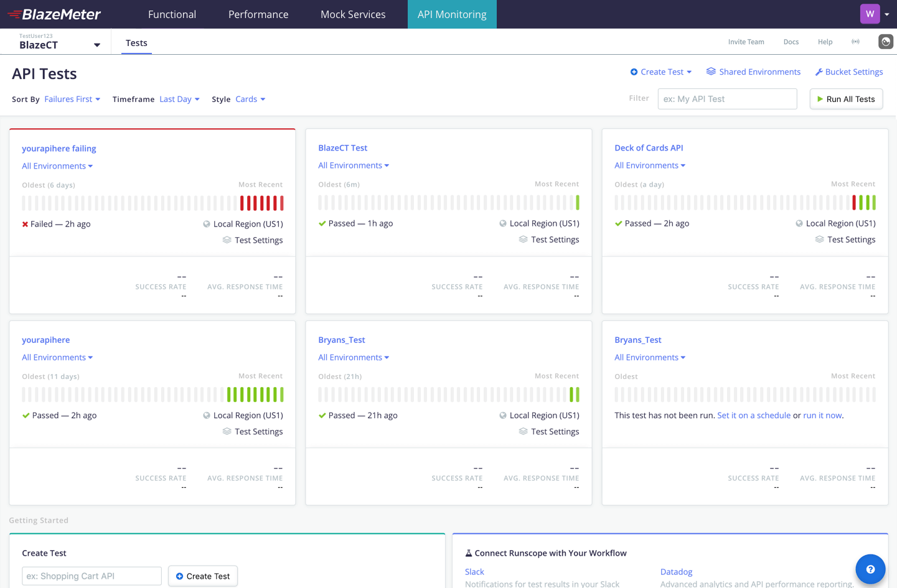Click 'Set it on a schedule' link
Screen dimensions: 897x588
point(754,416)
